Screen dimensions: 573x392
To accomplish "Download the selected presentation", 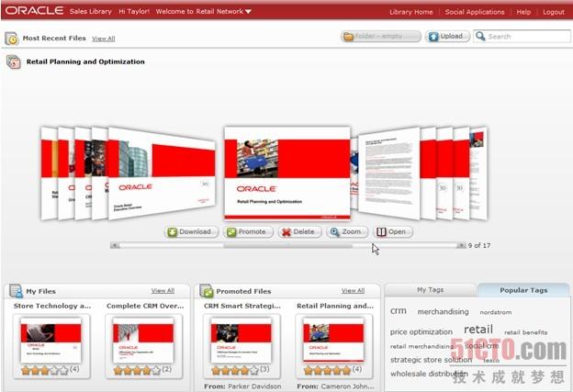I will click(x=191, y=231).
